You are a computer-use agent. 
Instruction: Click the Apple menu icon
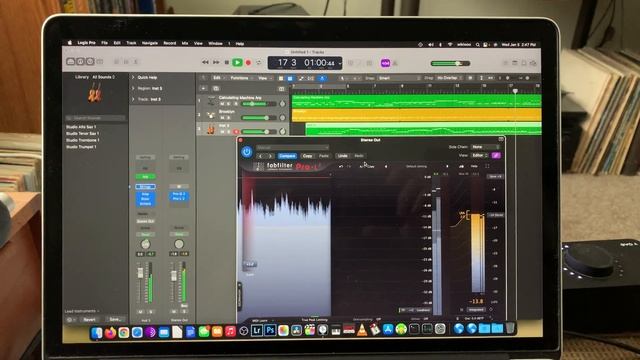point(70,42)
